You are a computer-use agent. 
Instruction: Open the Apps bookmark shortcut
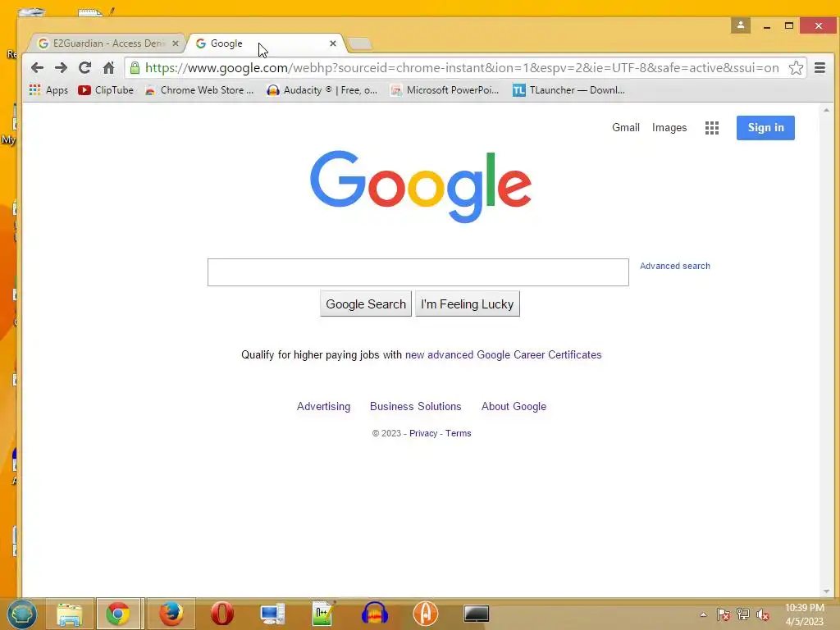48,90
